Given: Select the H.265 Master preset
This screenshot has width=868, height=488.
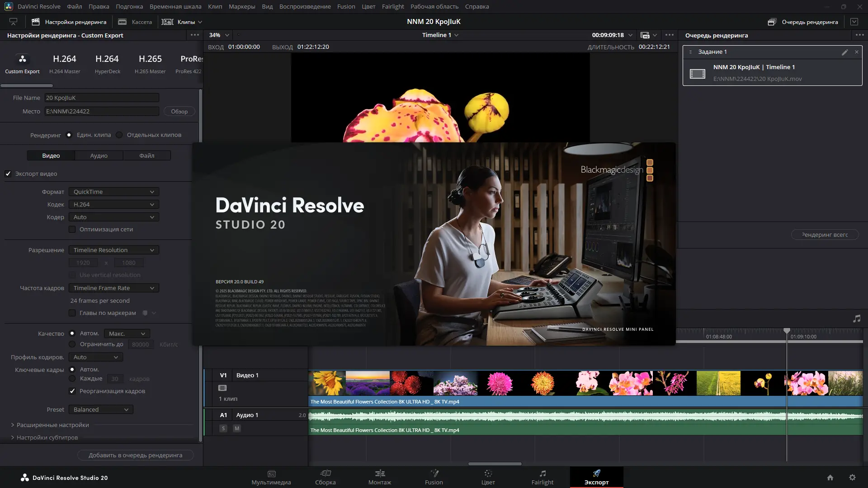Looking at the screenshot, I should (x=150, y=63).
